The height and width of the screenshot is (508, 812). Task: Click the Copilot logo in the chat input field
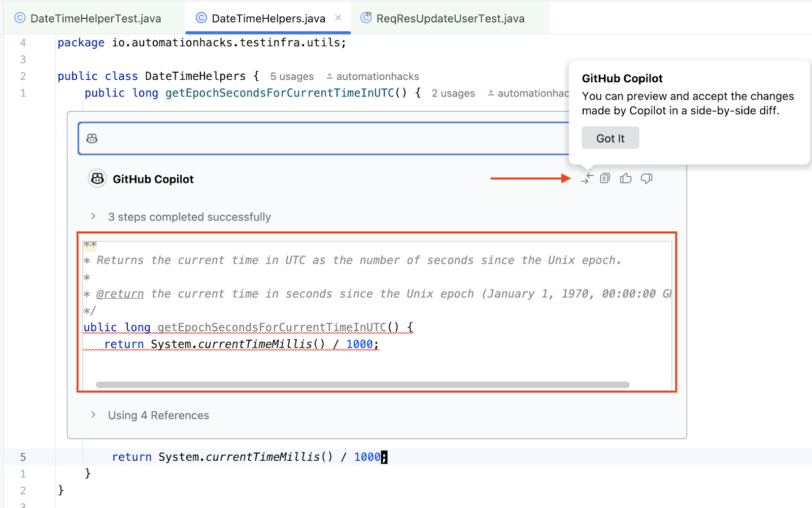click(92, 138)
